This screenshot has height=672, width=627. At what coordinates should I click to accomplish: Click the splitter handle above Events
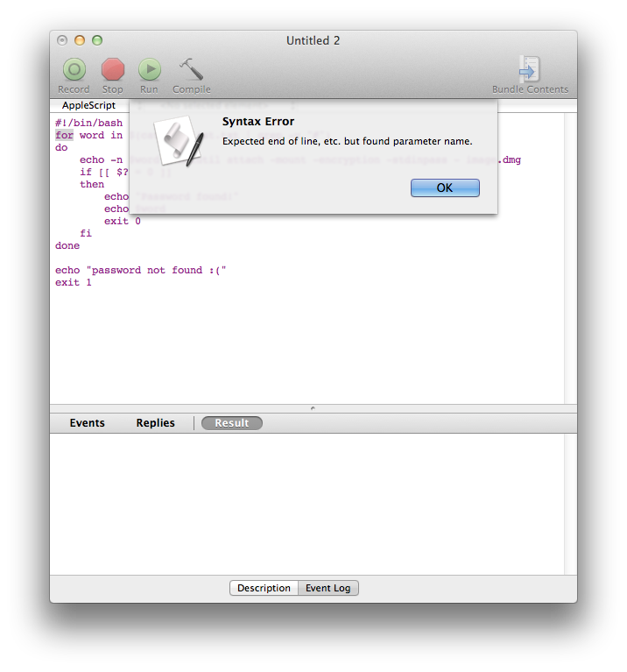313,408
